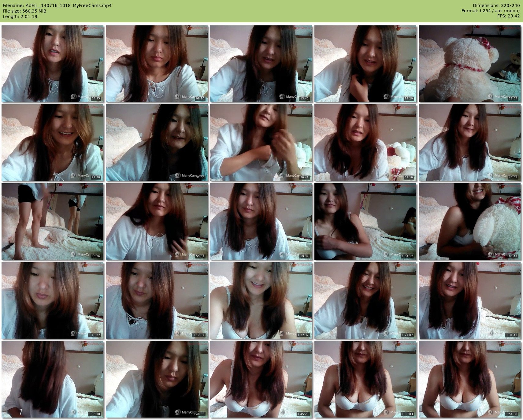Open the thumbnail at timestamp 13:45
This screenshot has height=420, width=523.
coord(261,64)
